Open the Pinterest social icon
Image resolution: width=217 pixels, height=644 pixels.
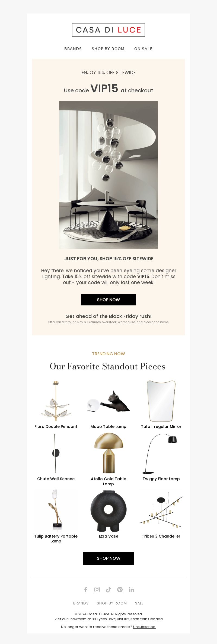click(x=120, y=590)
